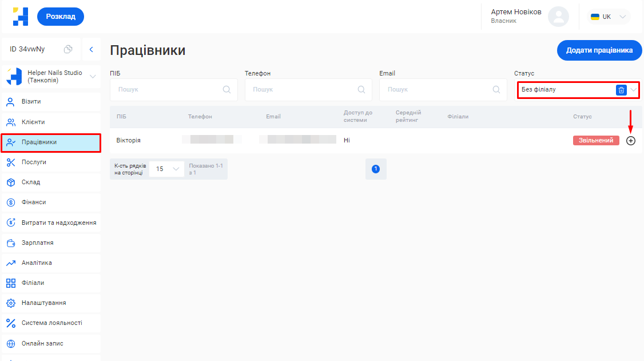This screenshot has width=644, height=361.
Task: Click the Helper app logo
Action: [21, 17]
